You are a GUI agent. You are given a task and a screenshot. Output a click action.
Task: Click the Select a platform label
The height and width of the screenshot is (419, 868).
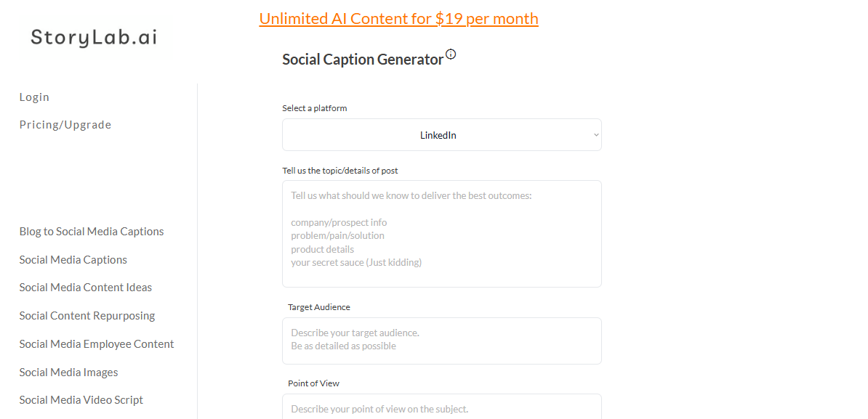point(315,108)
